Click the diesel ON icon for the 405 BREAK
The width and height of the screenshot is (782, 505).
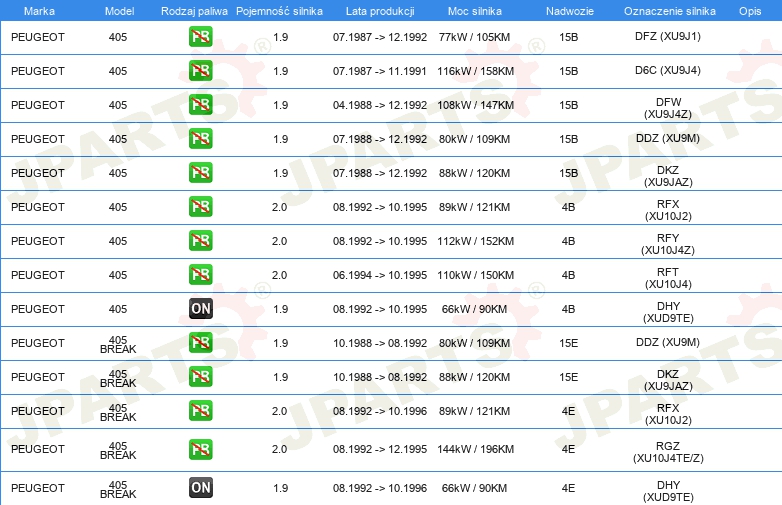(200, 488)
